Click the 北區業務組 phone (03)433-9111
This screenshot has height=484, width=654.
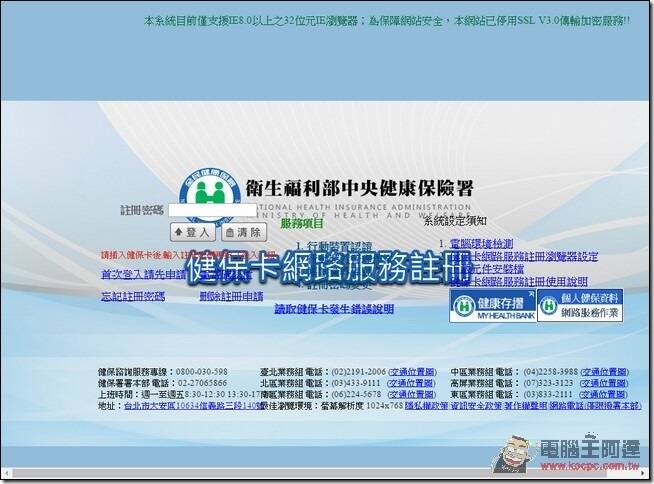coord(356,383)
